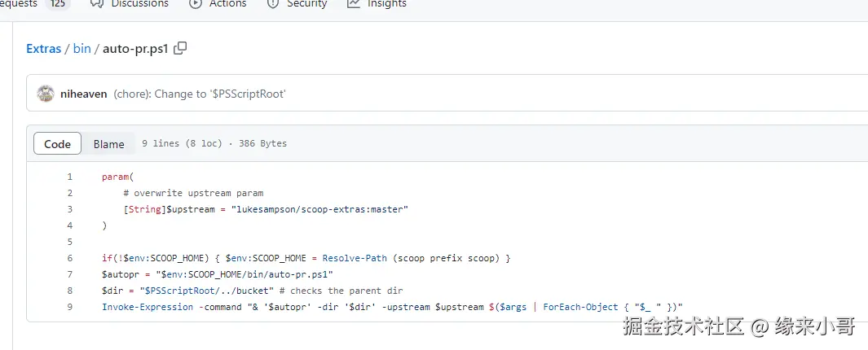
Task: Select line number 4
Action: click(70, 225)
